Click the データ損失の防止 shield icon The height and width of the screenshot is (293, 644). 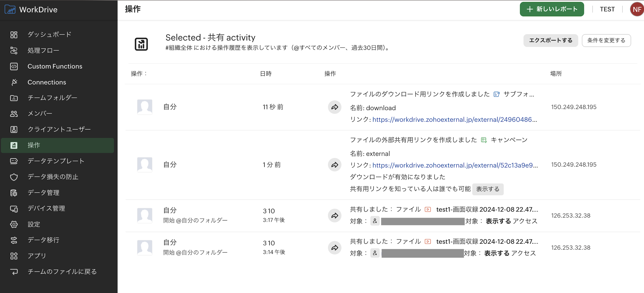click(14, 177)
